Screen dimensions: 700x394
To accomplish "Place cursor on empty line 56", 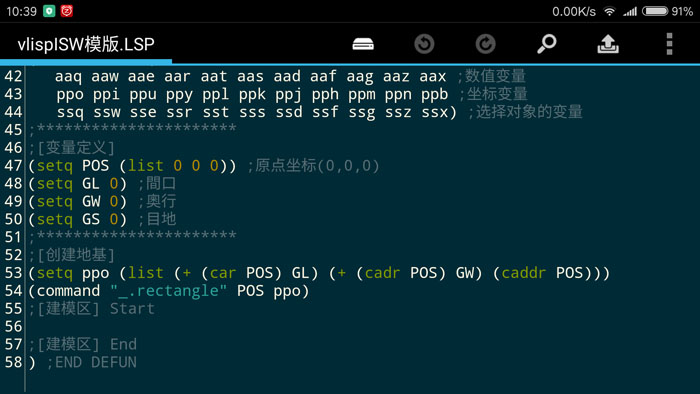I will pos(362,327).
